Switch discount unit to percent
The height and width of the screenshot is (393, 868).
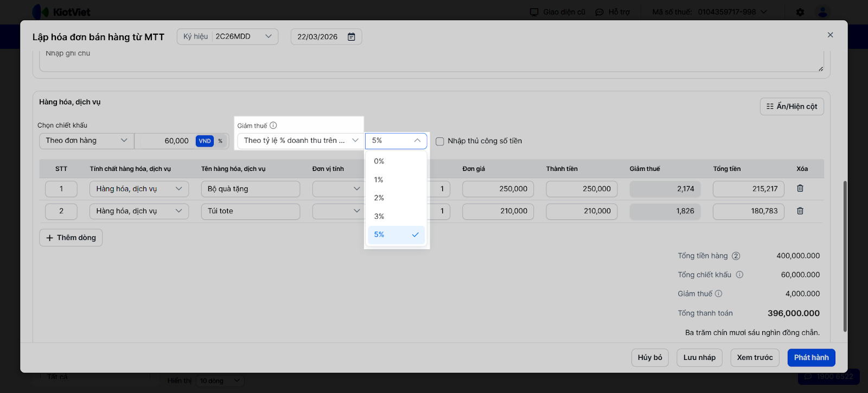(x=220, y=141)
